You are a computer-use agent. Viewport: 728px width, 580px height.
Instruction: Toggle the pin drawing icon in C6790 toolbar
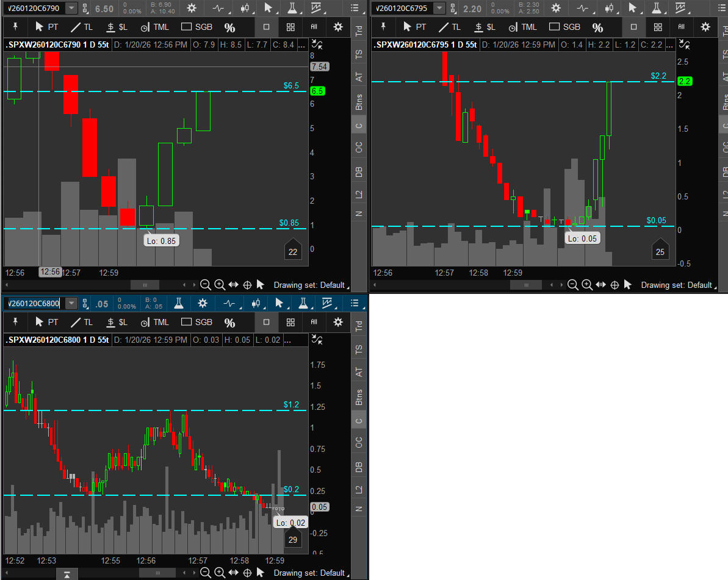pyautogui.click(x=16, y=27)
